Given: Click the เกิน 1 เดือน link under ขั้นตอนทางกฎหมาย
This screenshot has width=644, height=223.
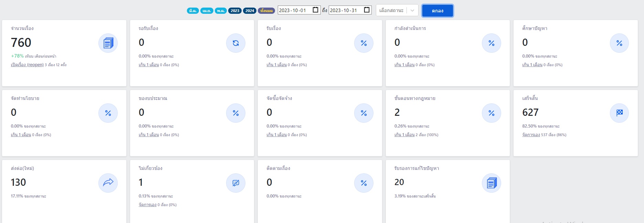Looking at the screenshot, I should (404, 135).
